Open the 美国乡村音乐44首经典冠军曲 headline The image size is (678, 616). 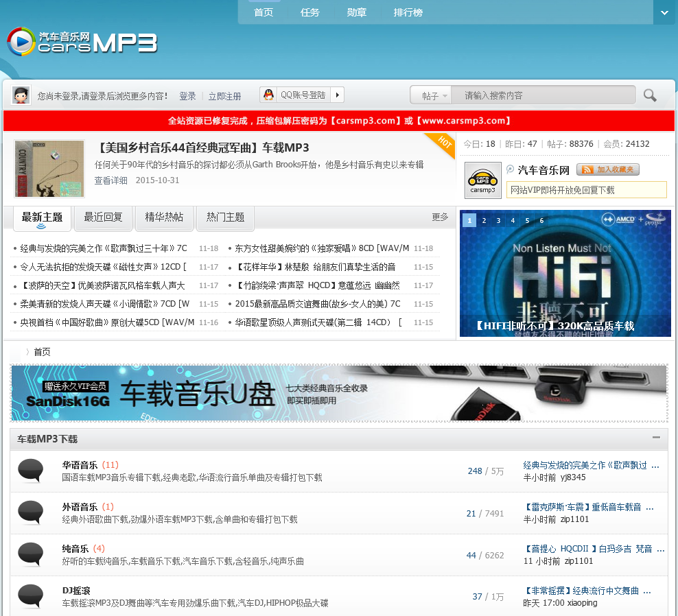(202, 147)
